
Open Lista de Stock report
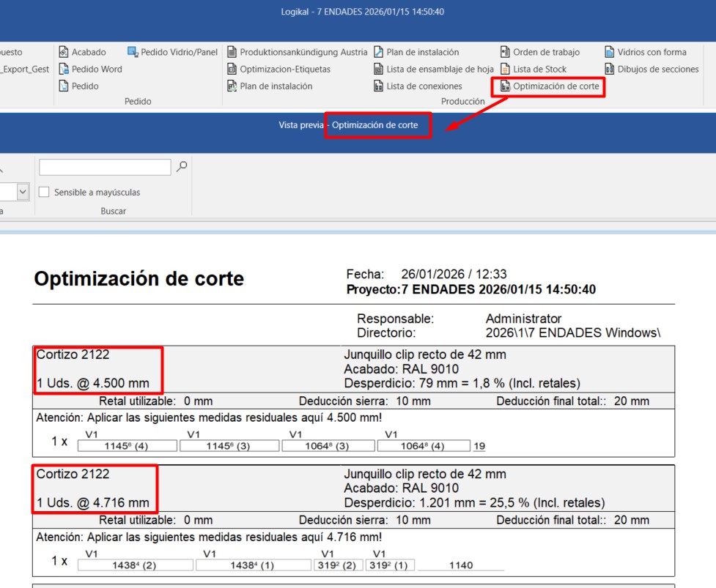(533, 70)
